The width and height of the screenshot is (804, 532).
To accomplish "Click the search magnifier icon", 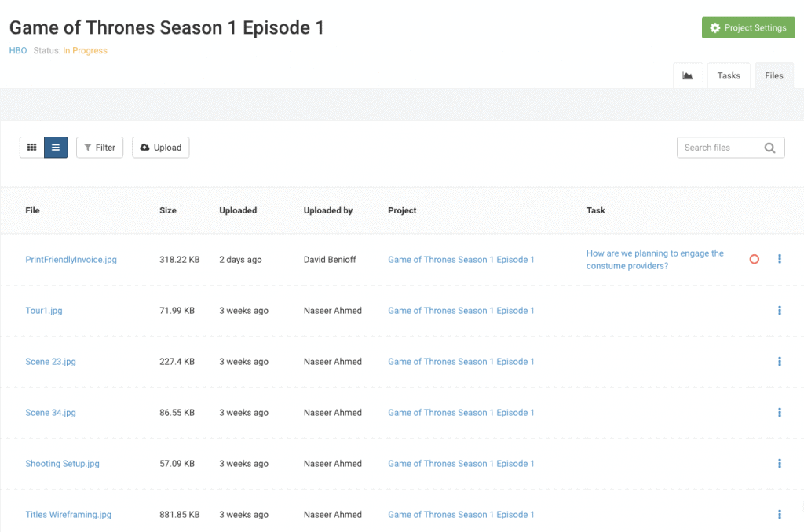I will point(769,148).
